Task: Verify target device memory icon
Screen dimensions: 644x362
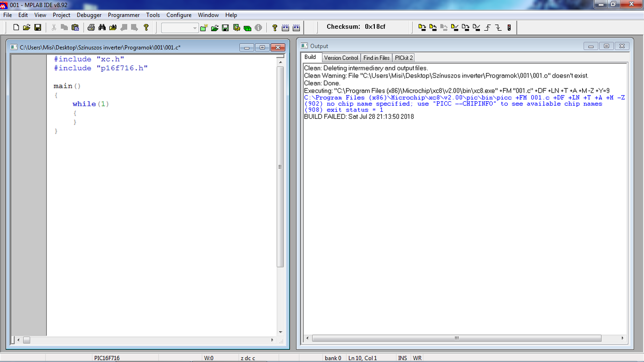Action: (455, 28)
